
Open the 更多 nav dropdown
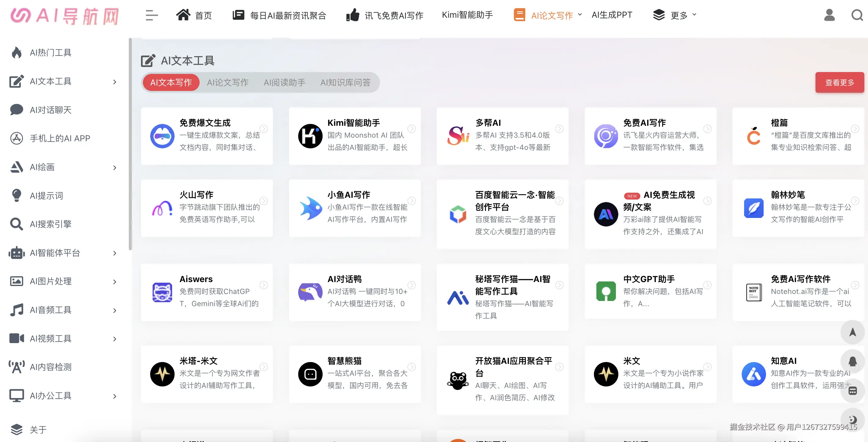pos(675,15)
